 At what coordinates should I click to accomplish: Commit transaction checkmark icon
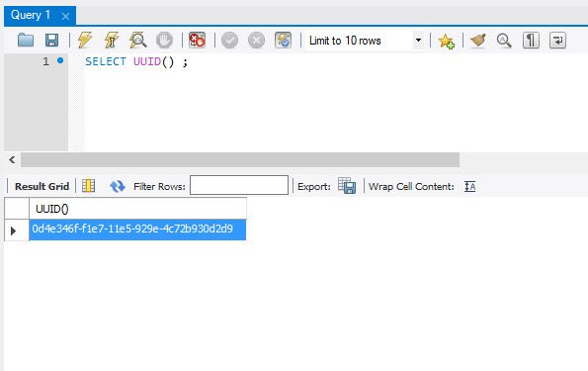(x=230, y=41)
